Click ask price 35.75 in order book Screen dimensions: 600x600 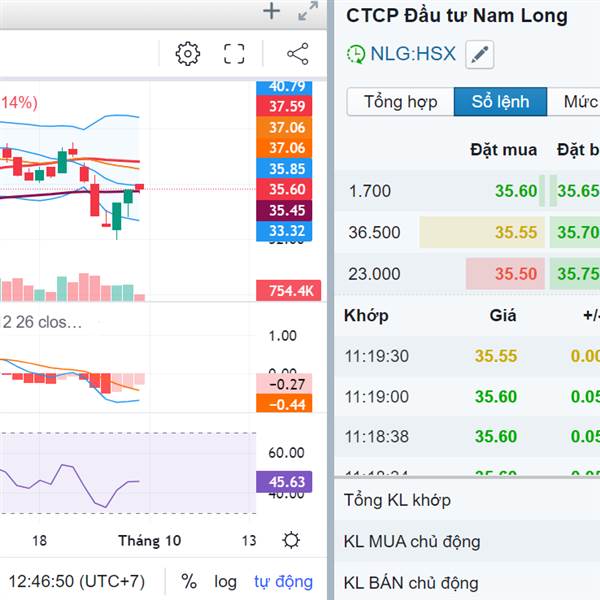tap(578, 274)
